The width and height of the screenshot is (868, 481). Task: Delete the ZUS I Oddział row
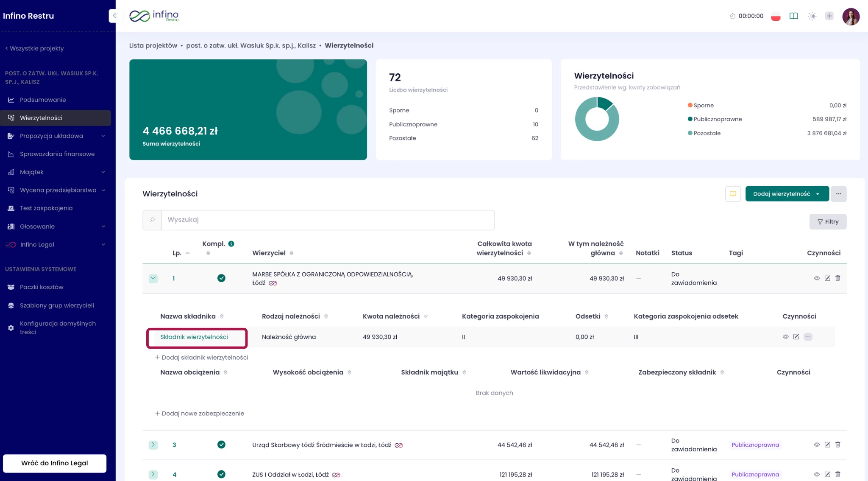coord(837,475)
